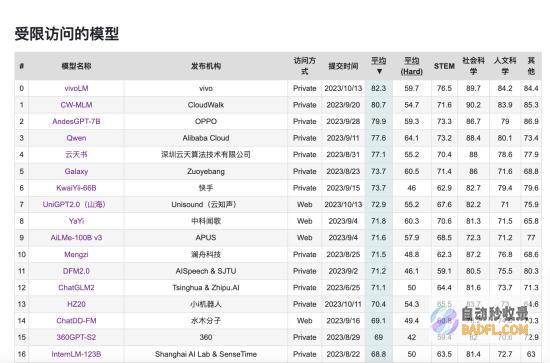The width and height of the screenshot is (550, 363).
Task: Click the Alibaba Cloud organization cell
Action: coord(206,138)
